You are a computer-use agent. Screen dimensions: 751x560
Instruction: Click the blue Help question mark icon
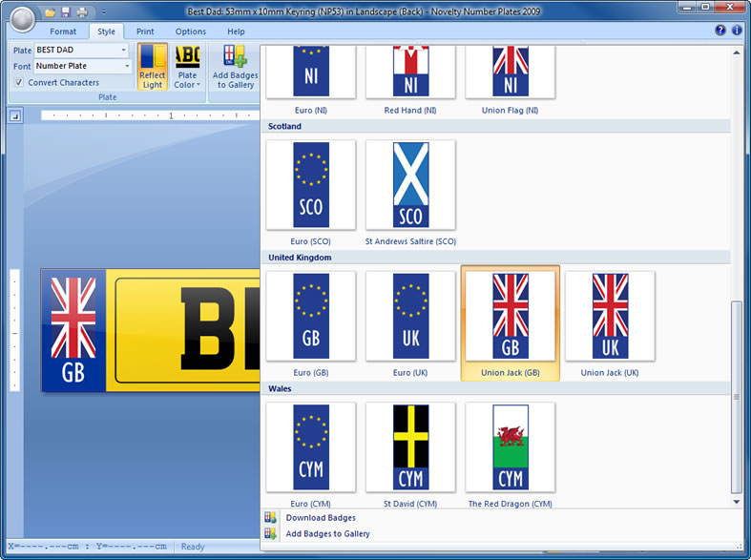(x=720, y=31)
